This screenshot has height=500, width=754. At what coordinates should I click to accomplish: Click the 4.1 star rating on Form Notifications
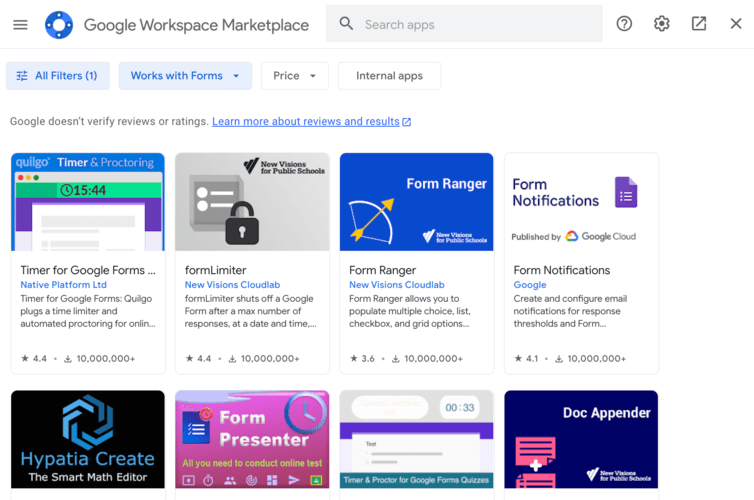click(x=526, y=359)
